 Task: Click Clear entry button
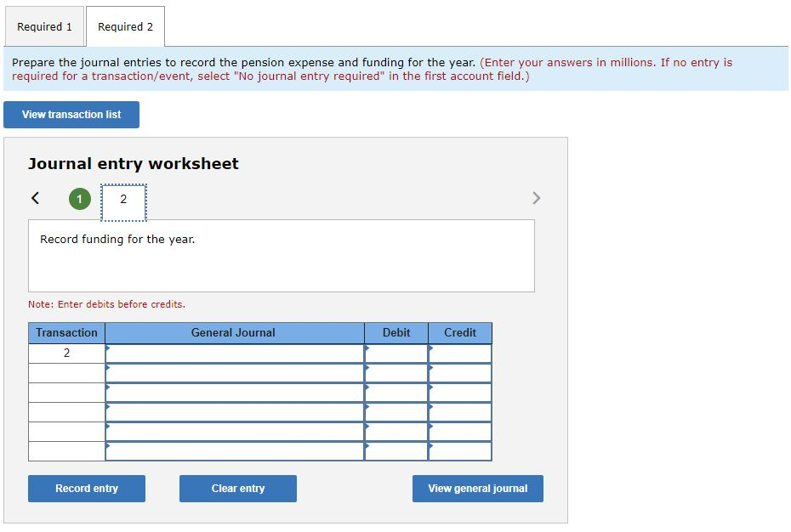(238, 489)
